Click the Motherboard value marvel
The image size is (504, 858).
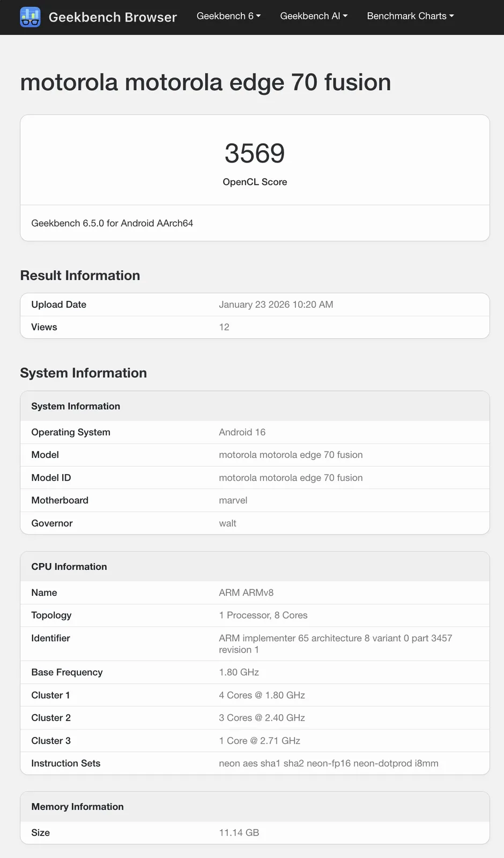(233, 500)
